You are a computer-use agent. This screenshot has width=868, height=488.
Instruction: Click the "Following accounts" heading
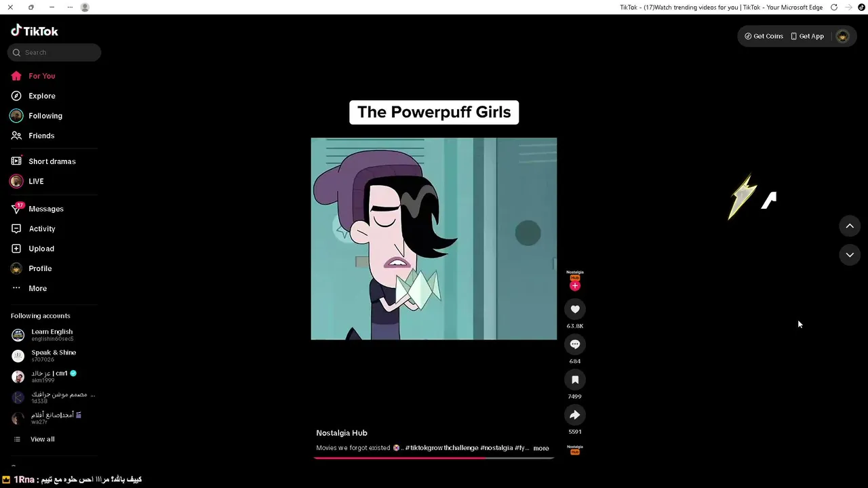[x=41, y=316]
